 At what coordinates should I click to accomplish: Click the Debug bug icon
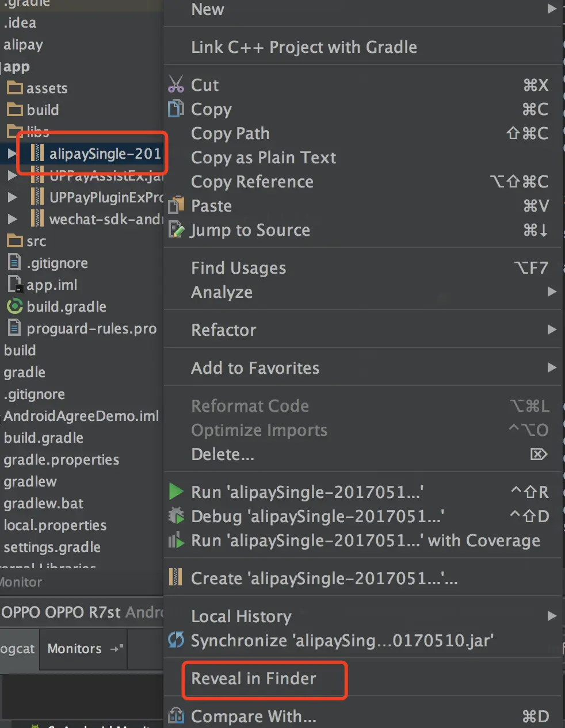click(176, 516)
